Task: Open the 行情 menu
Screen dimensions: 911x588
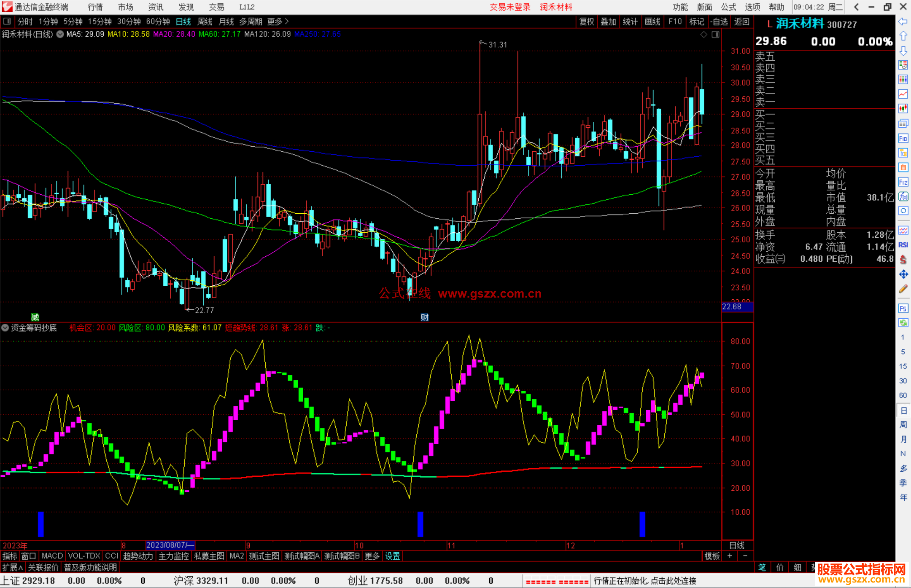Action: click(95, 7)
